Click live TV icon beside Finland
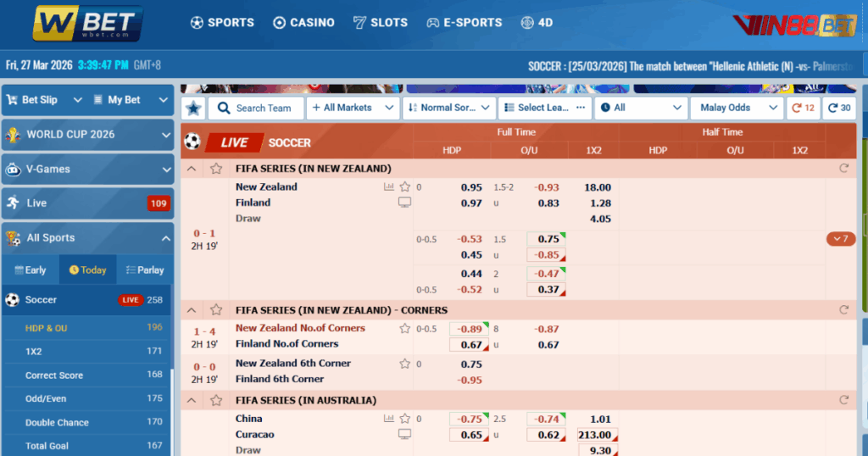The height and width of the screenshot is (456, 868). click(x=404, y=203)
